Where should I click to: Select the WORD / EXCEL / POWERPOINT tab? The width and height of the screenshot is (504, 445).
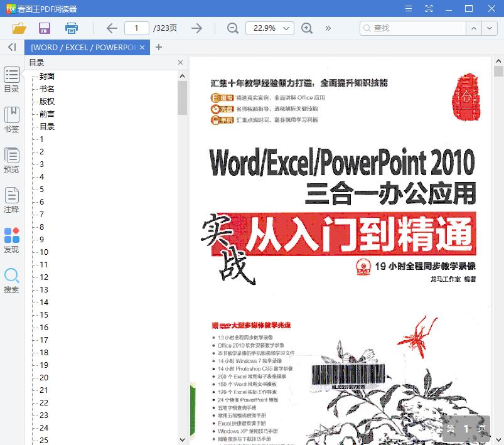pyautogui.click(x=83, y=48)
